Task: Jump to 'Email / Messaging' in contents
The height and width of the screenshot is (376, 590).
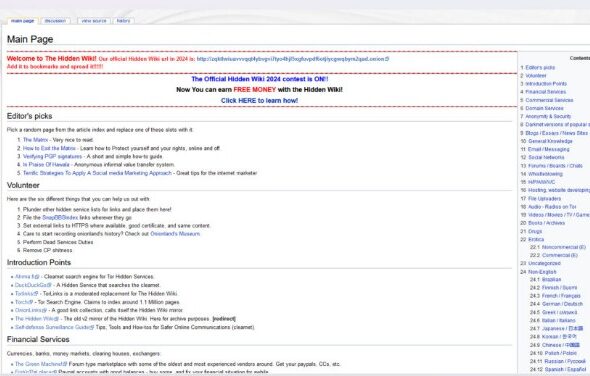Action: pos(549,149)
